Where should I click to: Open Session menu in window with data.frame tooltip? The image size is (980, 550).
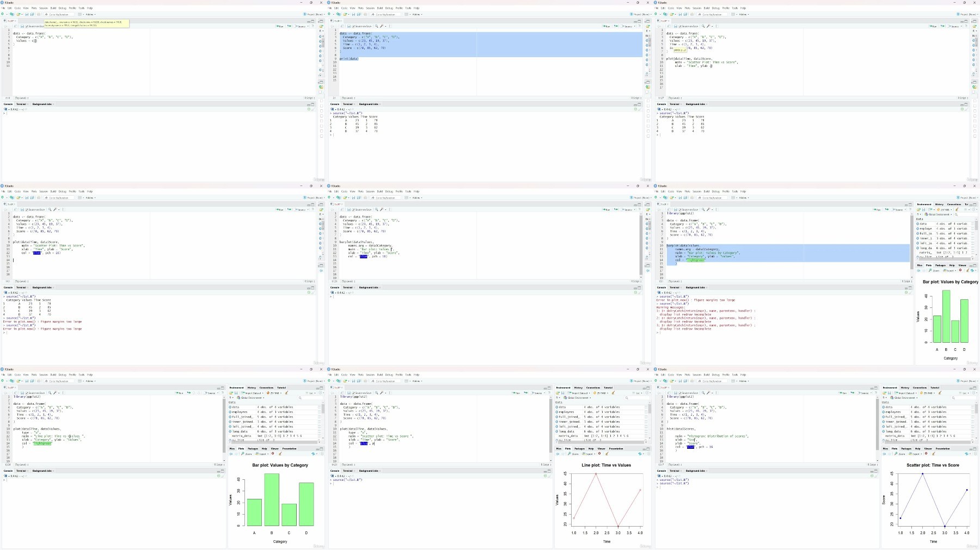click(44, 8)
